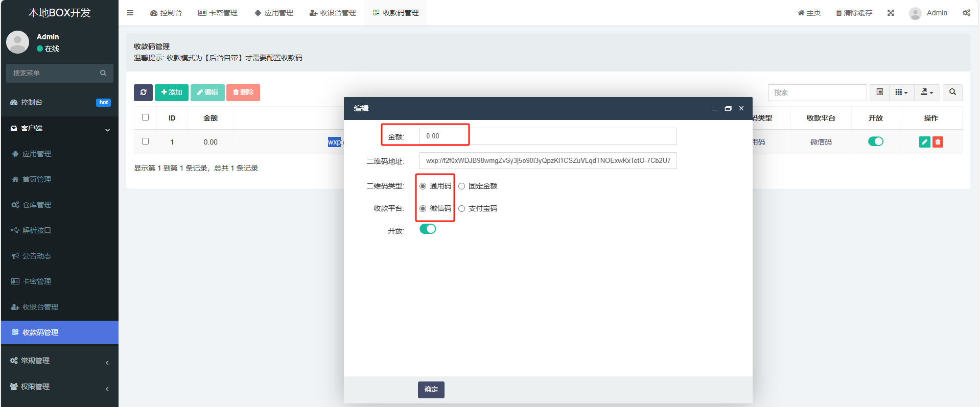Click the green edit pencil icon in row
Image resolution: width=980 pixels, height=407 pixels.
[x=924, y=142]
